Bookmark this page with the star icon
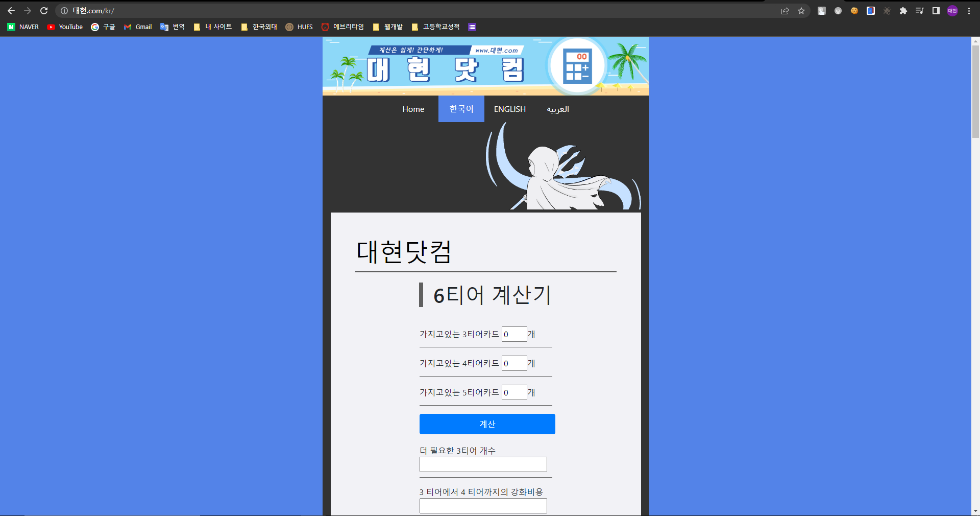The height and width of the screenshot is (516, 980). click(801, 10)
